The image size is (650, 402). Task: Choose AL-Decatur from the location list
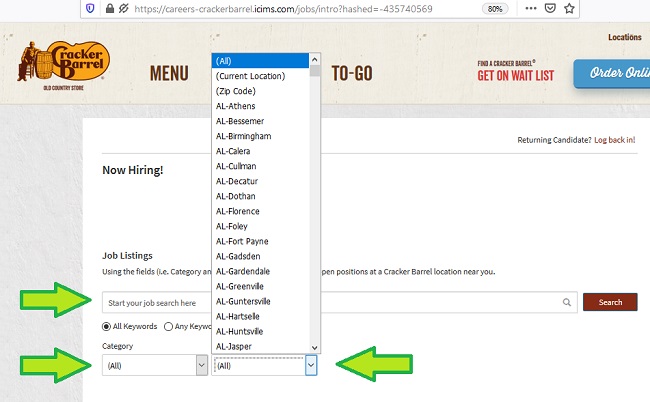coord(260,181)
